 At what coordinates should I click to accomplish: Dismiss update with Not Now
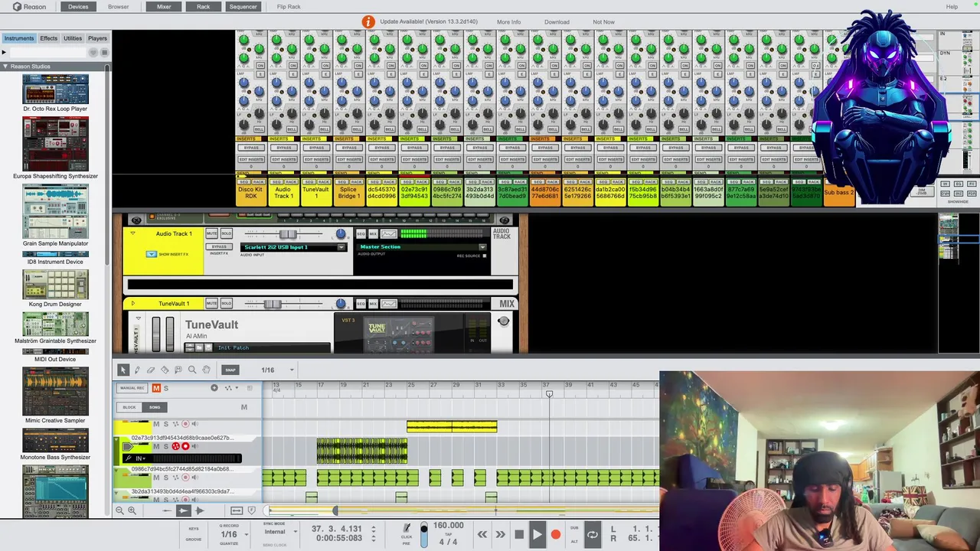[x=603, y=22]
